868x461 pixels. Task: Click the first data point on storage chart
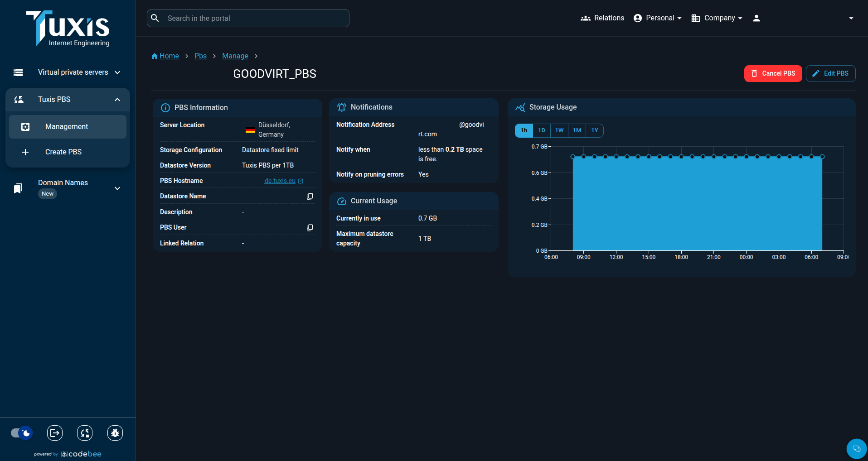573,157
